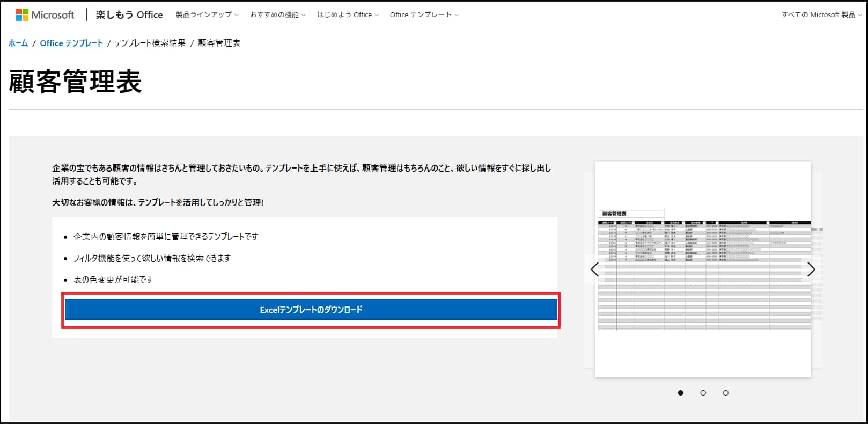Click bullet text 表の色変更が可能です
This screenshot has width=868, height=424.
[113, 280]
